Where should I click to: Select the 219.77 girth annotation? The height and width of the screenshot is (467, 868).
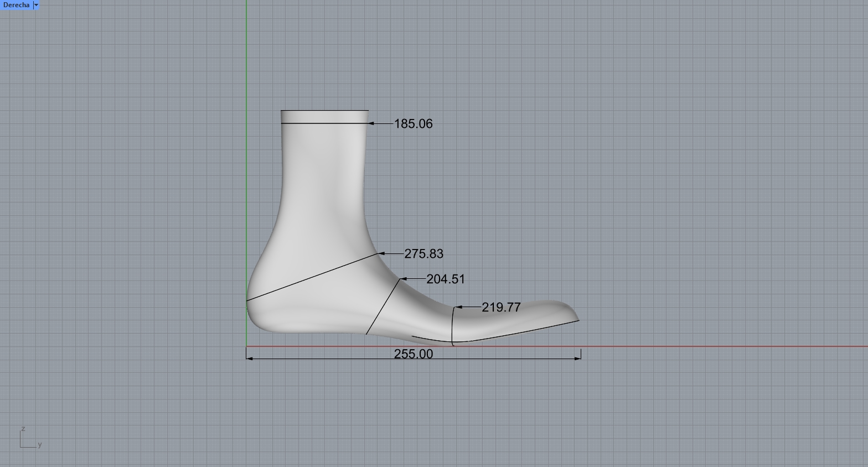(501, 308)
